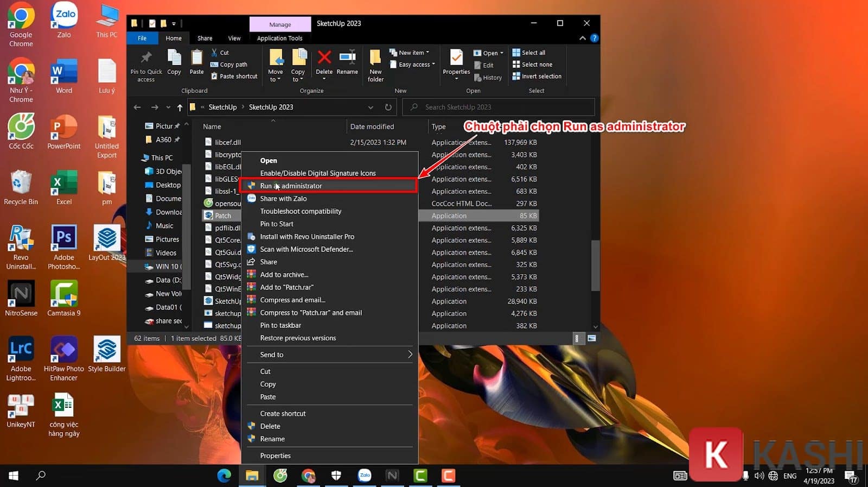The image size is (868, 487).
Task: Switch to large icons view in status bar
Action: [x=592, y=338]
